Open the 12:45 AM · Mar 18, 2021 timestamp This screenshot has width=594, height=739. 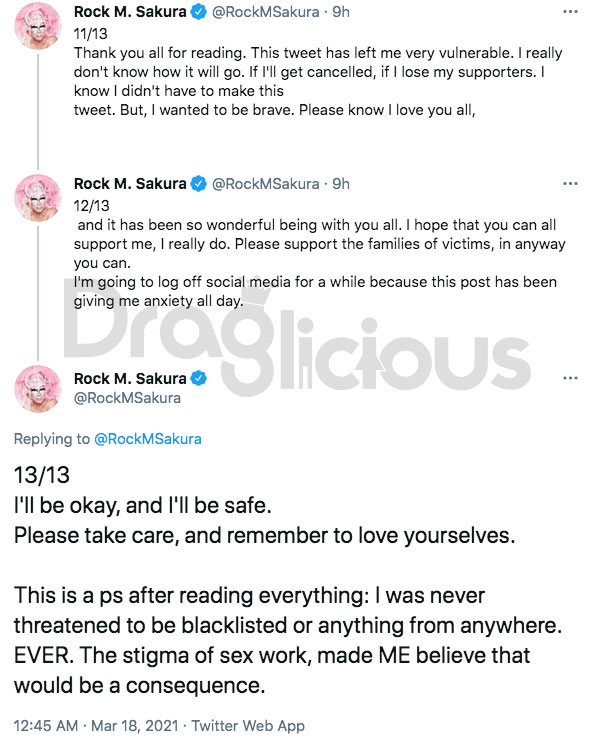(x=96, y=725)
